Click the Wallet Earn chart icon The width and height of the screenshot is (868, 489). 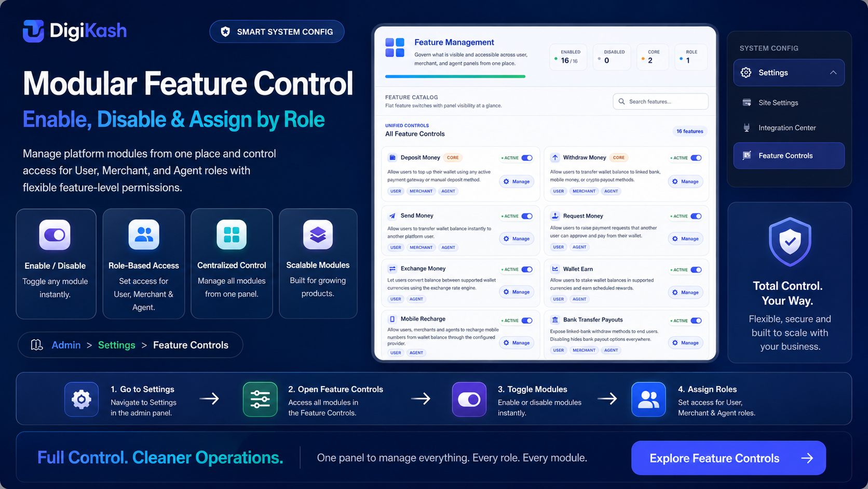[x=555, y=269]
